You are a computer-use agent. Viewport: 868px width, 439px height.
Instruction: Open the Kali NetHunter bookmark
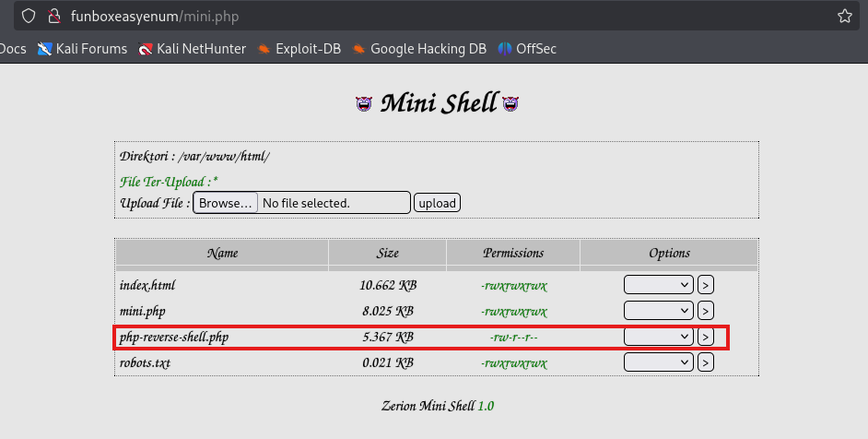(x=192, y=49)
